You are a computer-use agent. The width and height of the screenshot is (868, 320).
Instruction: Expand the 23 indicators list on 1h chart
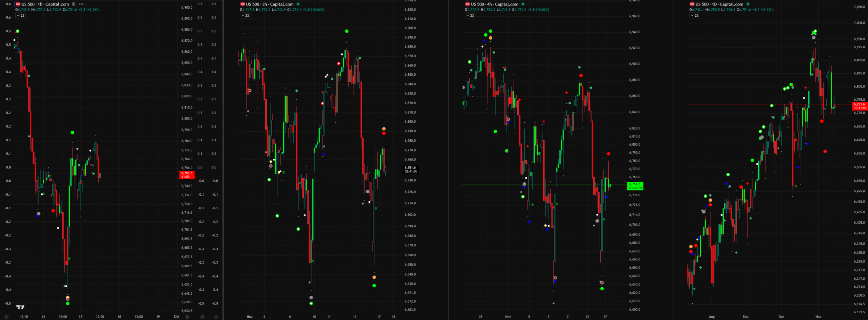coord(20,16)
